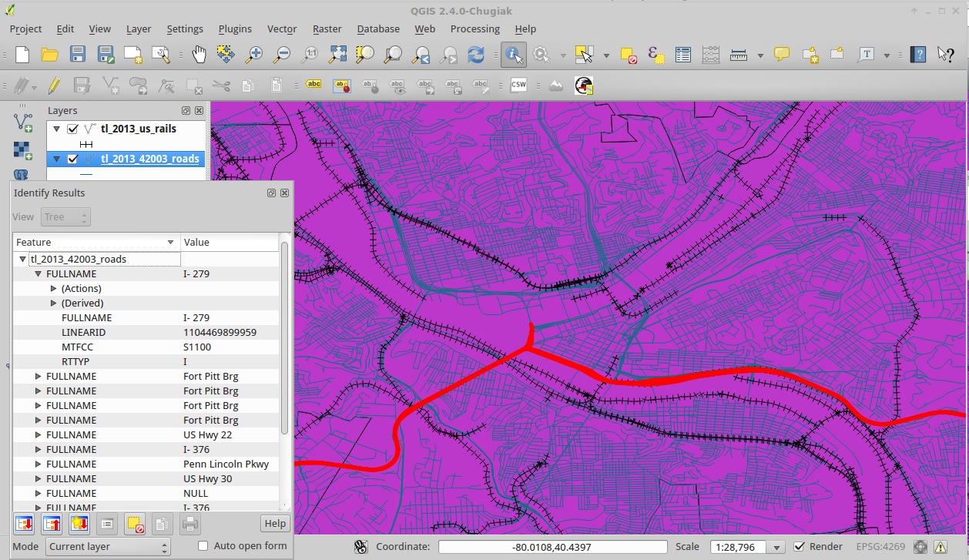The image size is (969, 560).
Task: Uncheck the tl_2013_42003_roads layer checkbox
Action: click(x=73, y=159)
